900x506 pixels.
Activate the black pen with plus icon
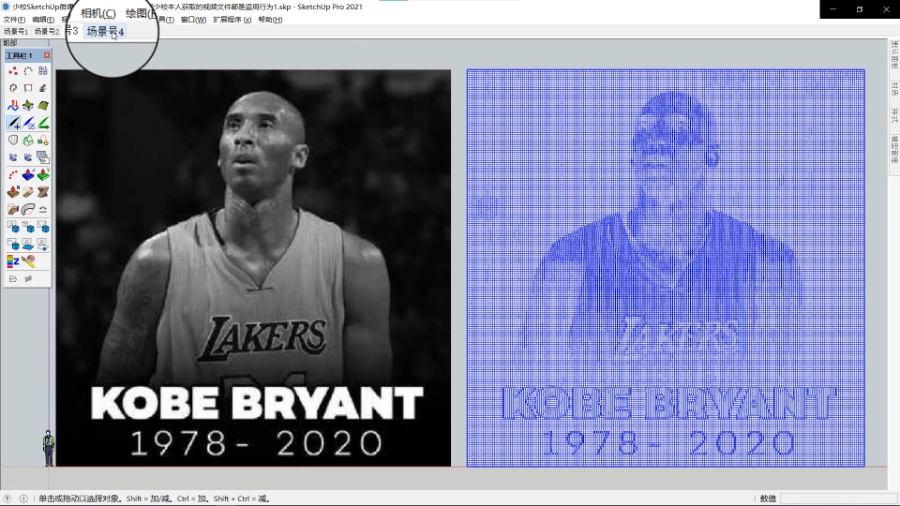coord(13,123)
